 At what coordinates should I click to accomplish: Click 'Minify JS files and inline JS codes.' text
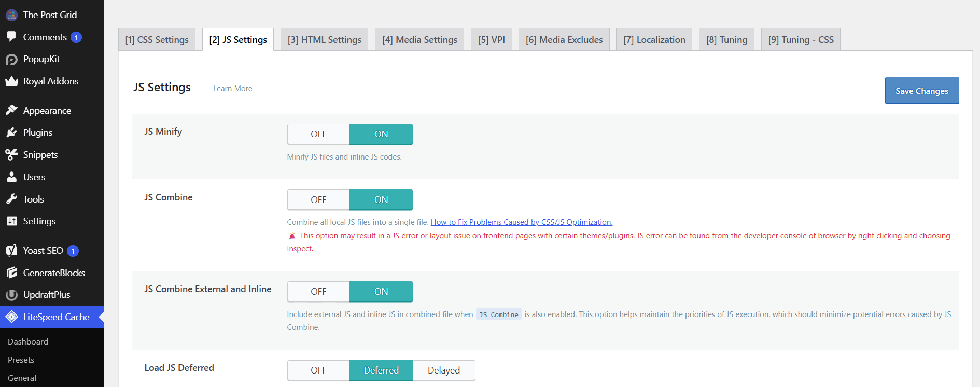click(344, 157)
